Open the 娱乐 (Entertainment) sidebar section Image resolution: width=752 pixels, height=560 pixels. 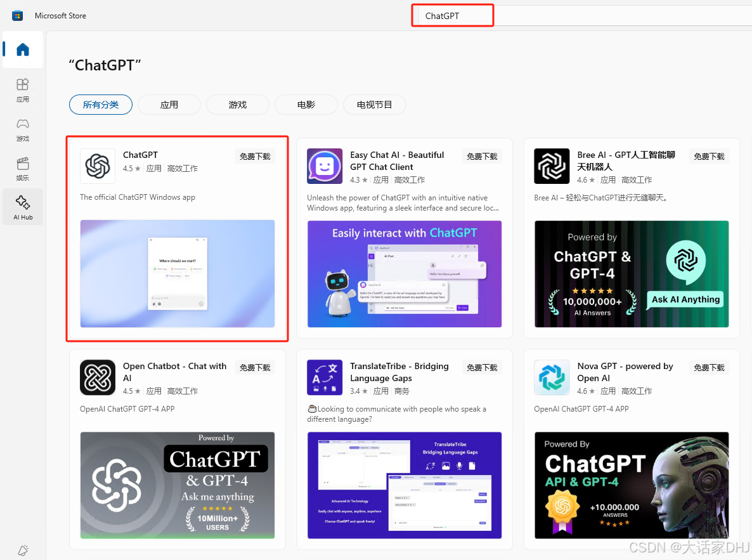[23, 169]
